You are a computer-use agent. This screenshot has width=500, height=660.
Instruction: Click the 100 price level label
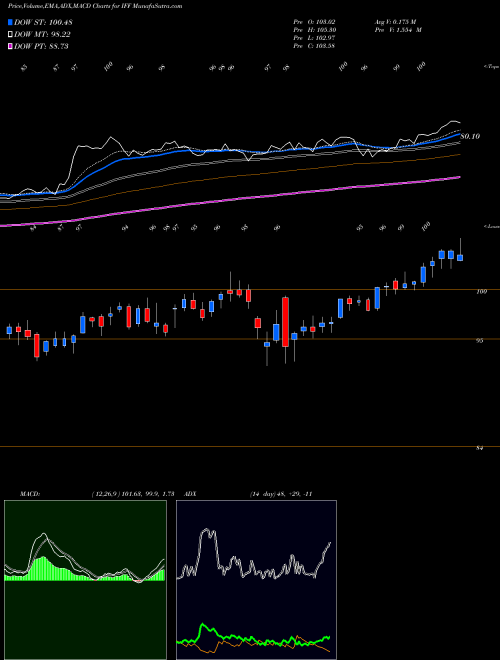click(482, 291)
